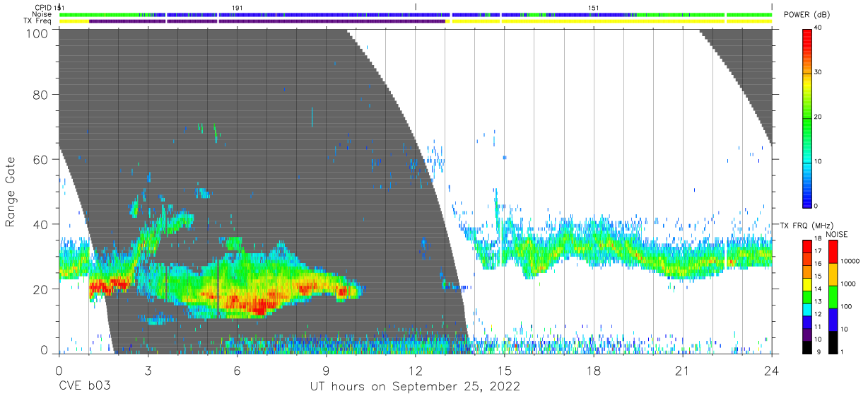Select the 20 tick on the POWER colorbar
Screen dimensions: 868x401
(x=818, y=117)
